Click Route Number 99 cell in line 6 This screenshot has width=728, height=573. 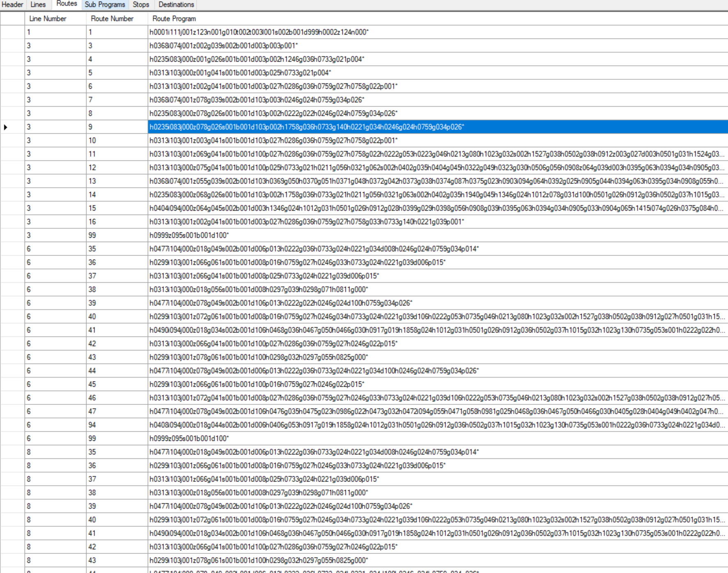[117, 438]
